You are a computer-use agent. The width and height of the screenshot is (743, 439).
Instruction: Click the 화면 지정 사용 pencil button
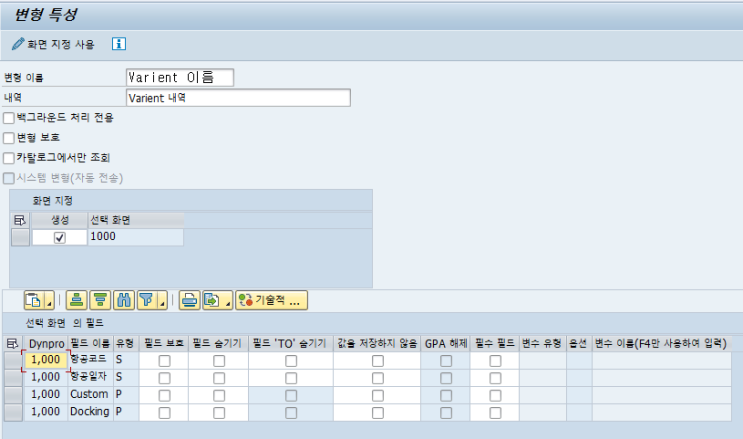click(53, 44)
